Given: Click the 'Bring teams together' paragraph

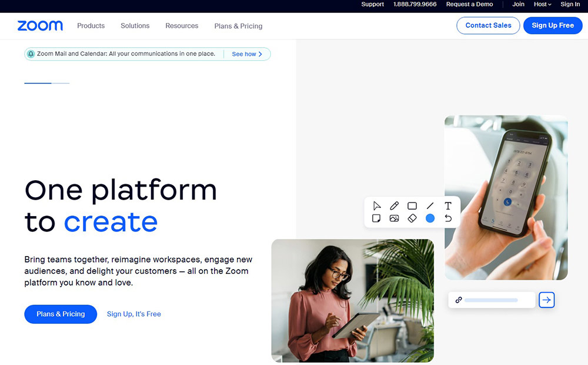Looking at the screenshot, I should pos(138,271).
